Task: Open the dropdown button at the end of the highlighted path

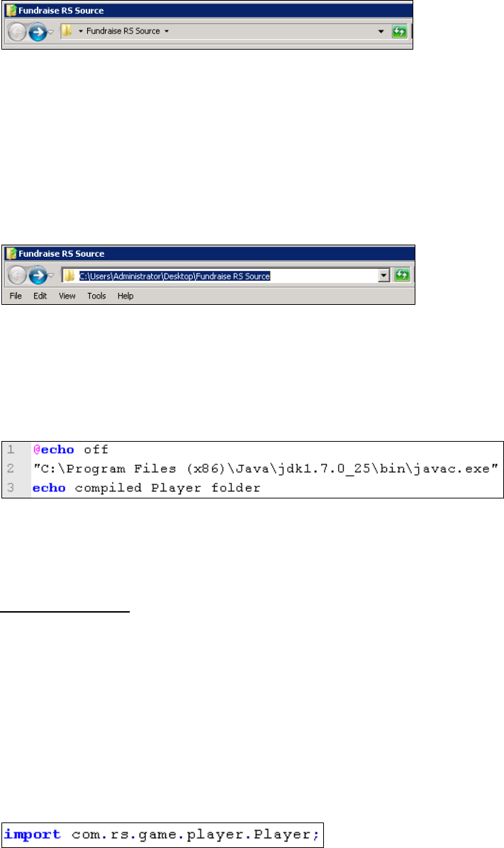Action: pyautogui.click(x=384, y=275)
